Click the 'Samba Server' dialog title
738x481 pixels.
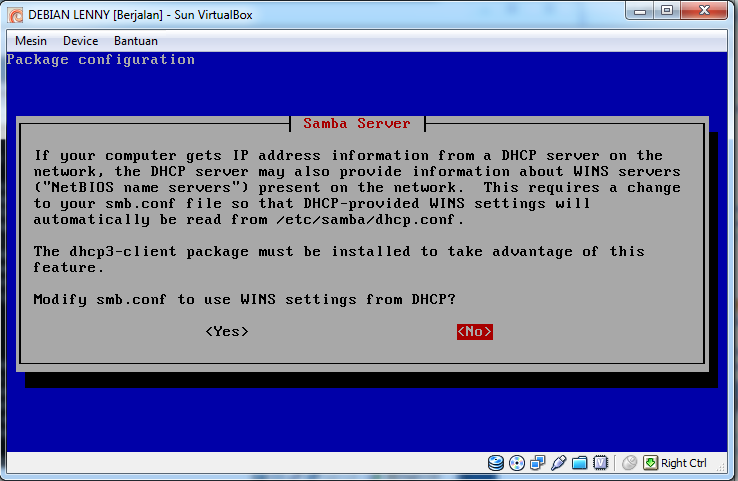[357, 124]
